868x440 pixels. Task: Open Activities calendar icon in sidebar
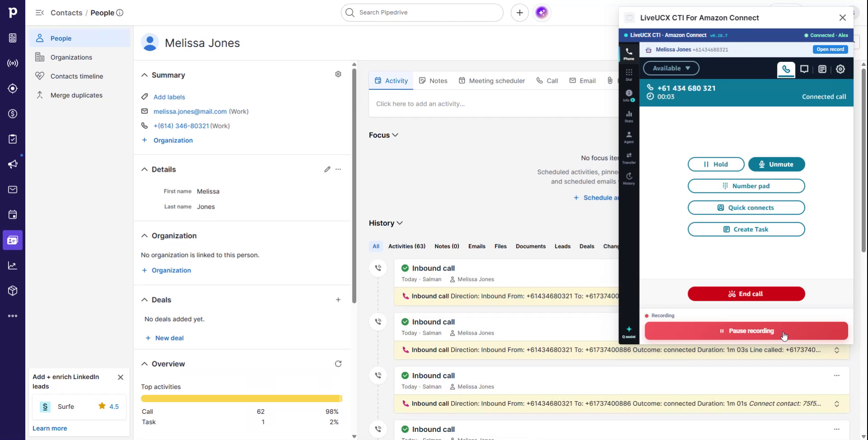[13, 215]
